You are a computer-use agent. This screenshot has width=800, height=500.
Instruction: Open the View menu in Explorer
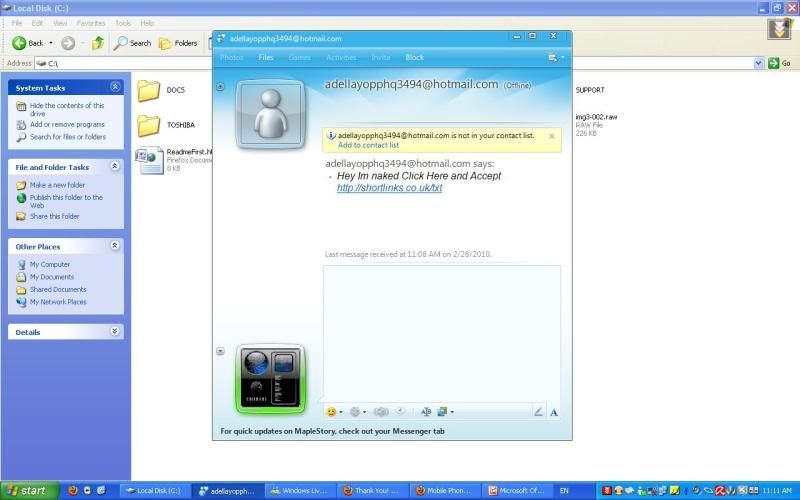[60, 23]
